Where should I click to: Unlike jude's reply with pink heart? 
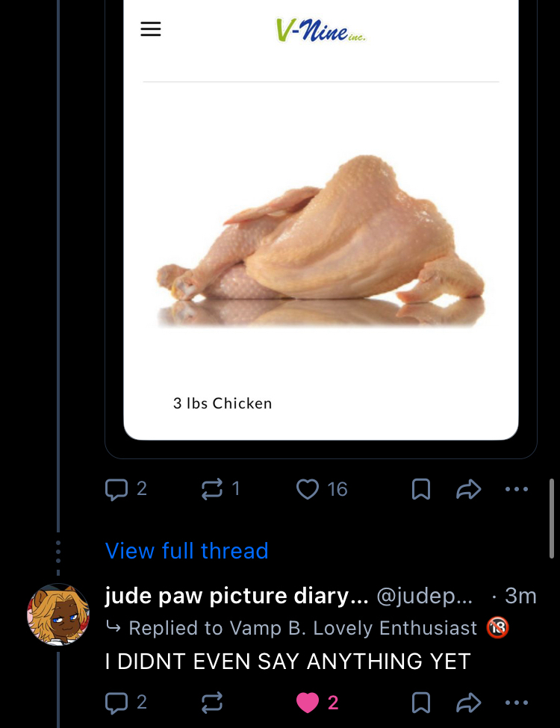click(x=308, y=703)
